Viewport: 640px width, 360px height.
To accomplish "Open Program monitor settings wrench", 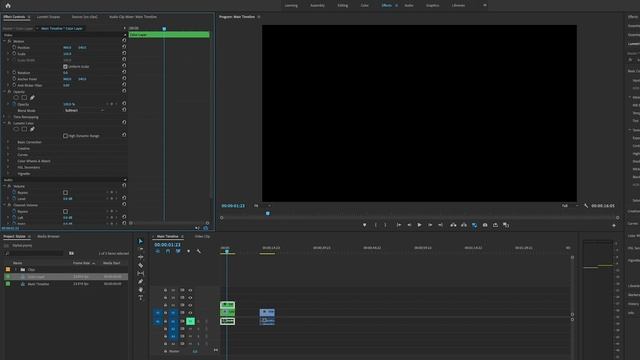I will 586,206.
